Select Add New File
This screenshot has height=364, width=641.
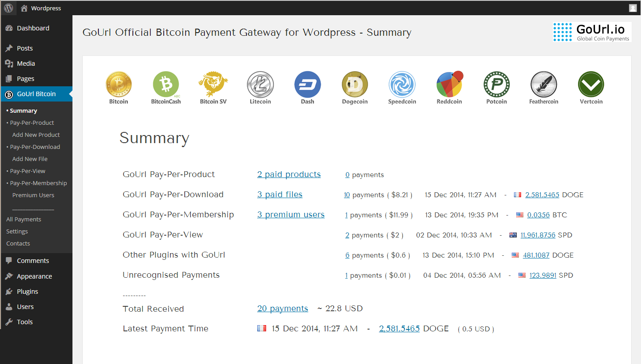30,159
